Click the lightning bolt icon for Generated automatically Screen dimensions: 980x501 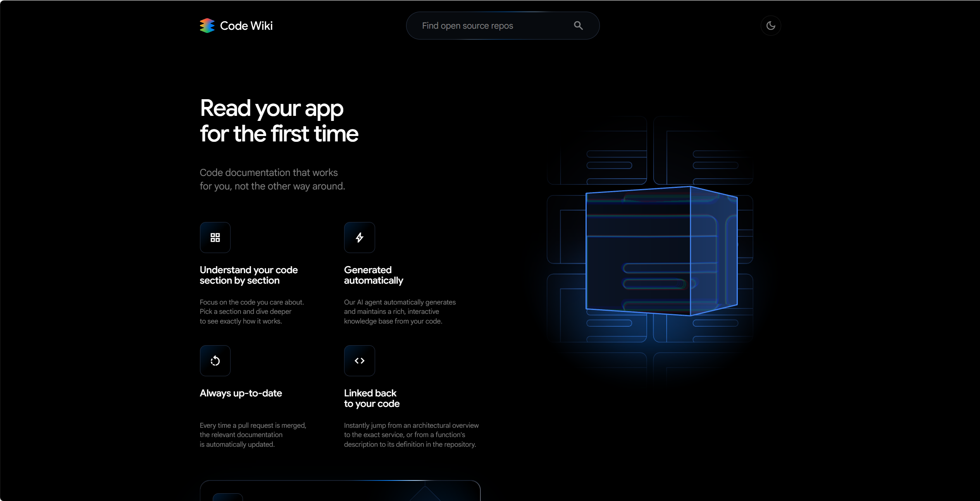click(359, 238)
